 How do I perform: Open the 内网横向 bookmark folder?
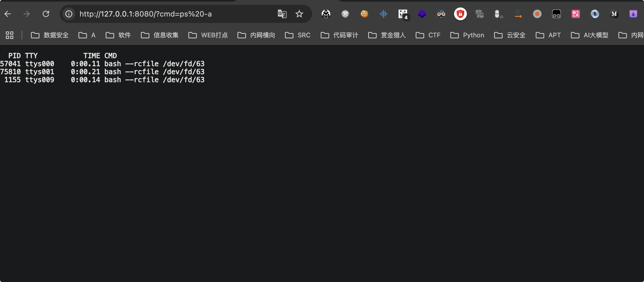(x=256, y=35)
